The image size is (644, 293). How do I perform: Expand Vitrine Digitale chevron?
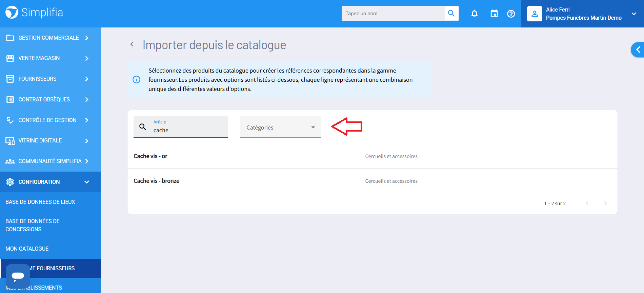tap(87, 140)
